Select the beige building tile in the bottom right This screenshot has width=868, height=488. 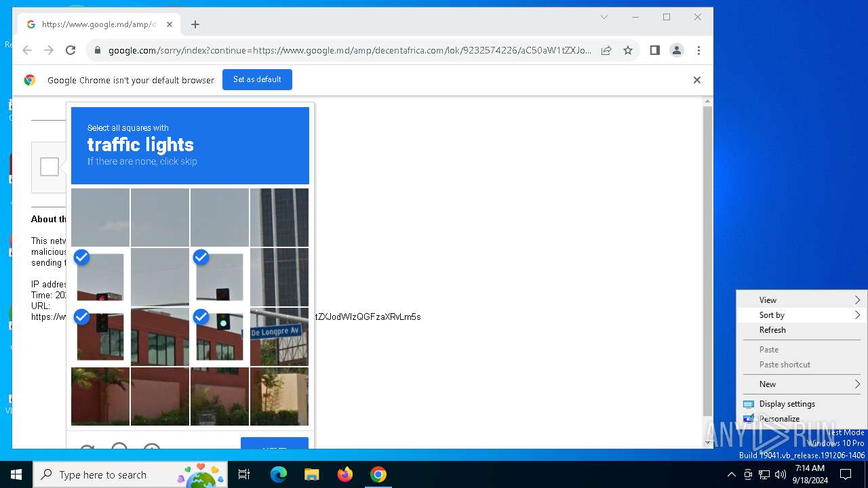[x=279, y=396]
